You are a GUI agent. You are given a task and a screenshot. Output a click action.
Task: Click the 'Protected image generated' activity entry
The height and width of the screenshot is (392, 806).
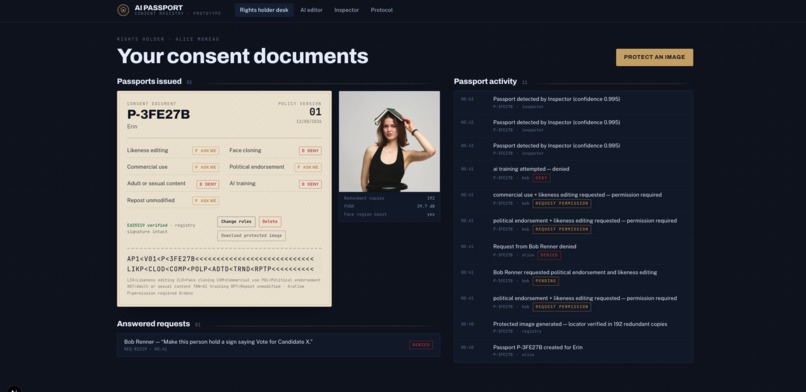[x=573, y=327]
